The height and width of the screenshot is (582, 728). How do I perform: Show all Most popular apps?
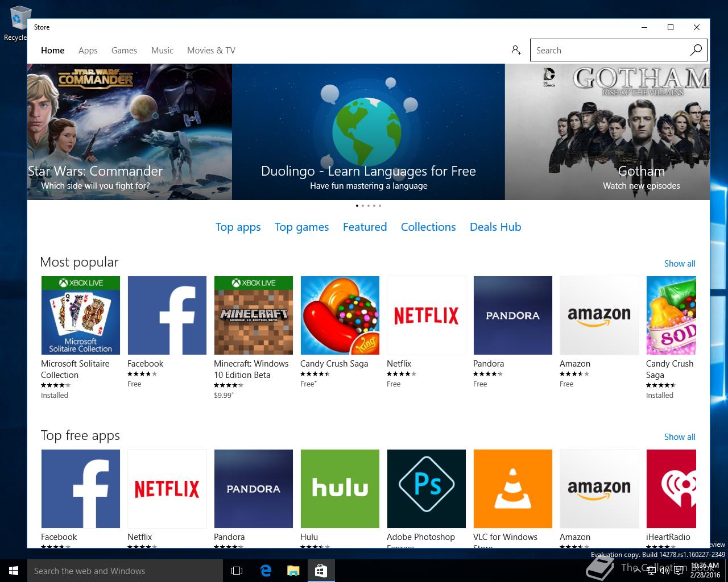(680, 264)
